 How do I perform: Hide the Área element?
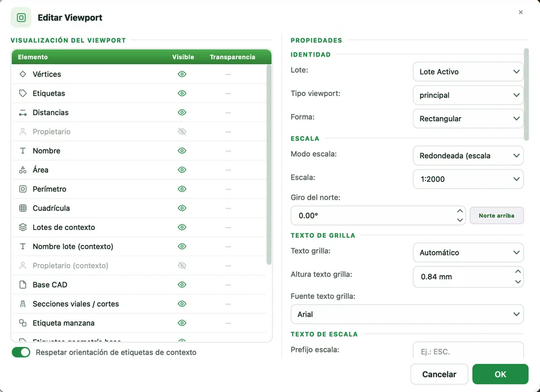182,170
